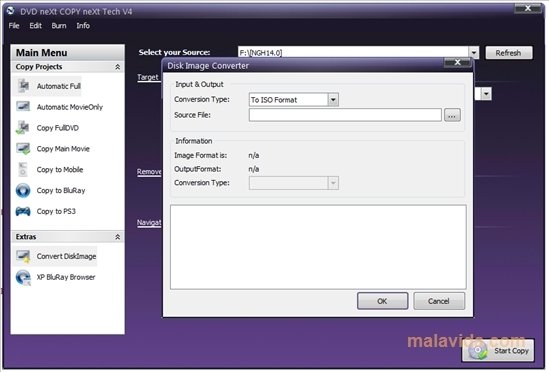Click the Source File input field
This screenshot has height=372, width=549.
coord(345,115)
